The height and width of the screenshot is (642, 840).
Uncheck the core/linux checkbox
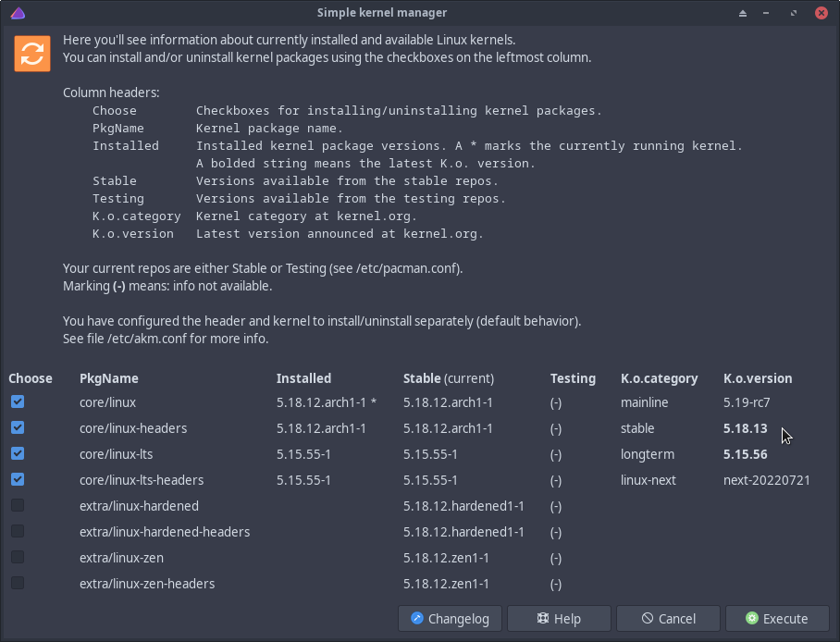click(18, 402)
